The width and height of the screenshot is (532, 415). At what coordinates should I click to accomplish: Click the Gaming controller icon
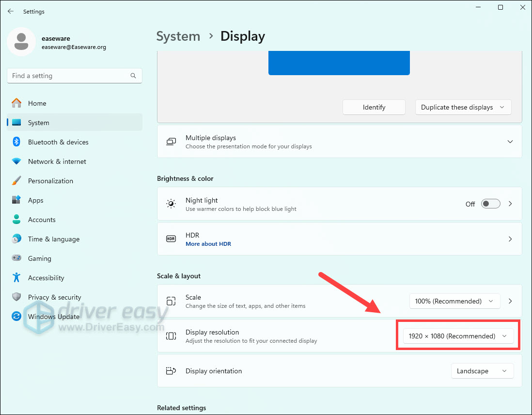click(17, 258)
